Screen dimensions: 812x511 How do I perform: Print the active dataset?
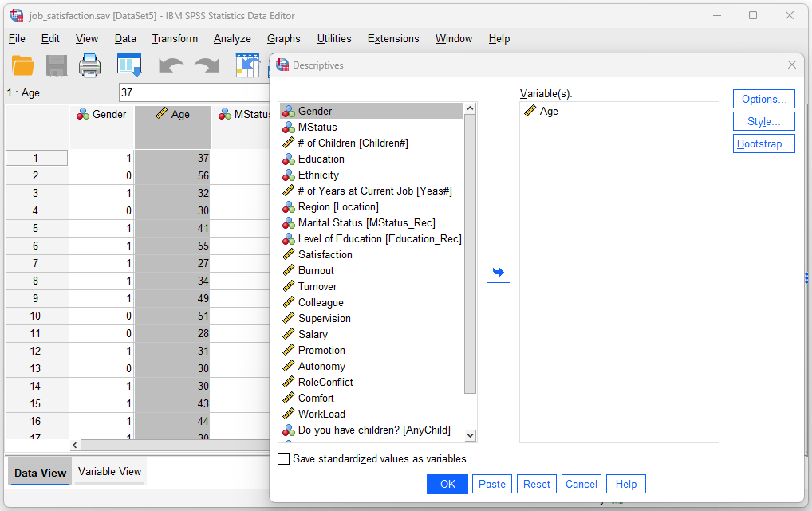[x=89, y=66]
